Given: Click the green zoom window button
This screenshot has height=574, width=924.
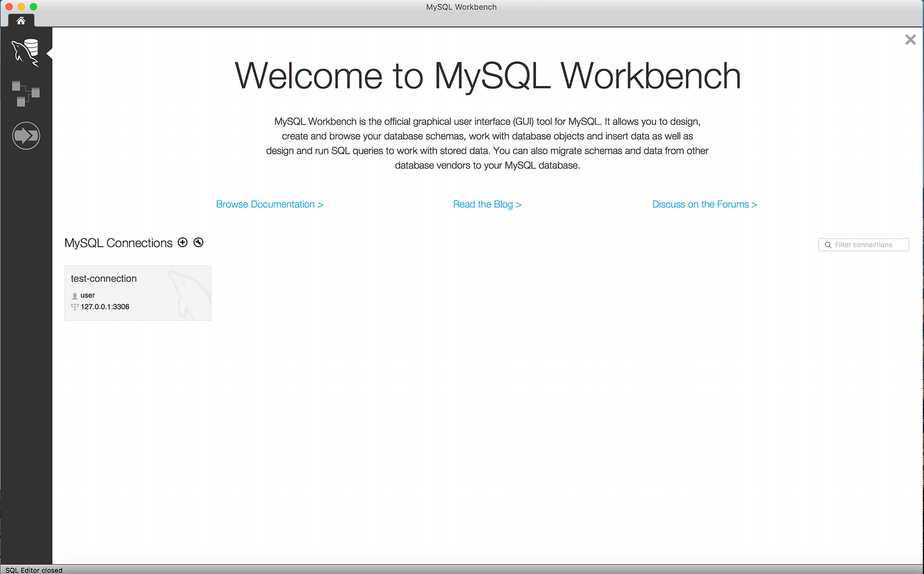Looking at the screenshot, I should [33, 7].
